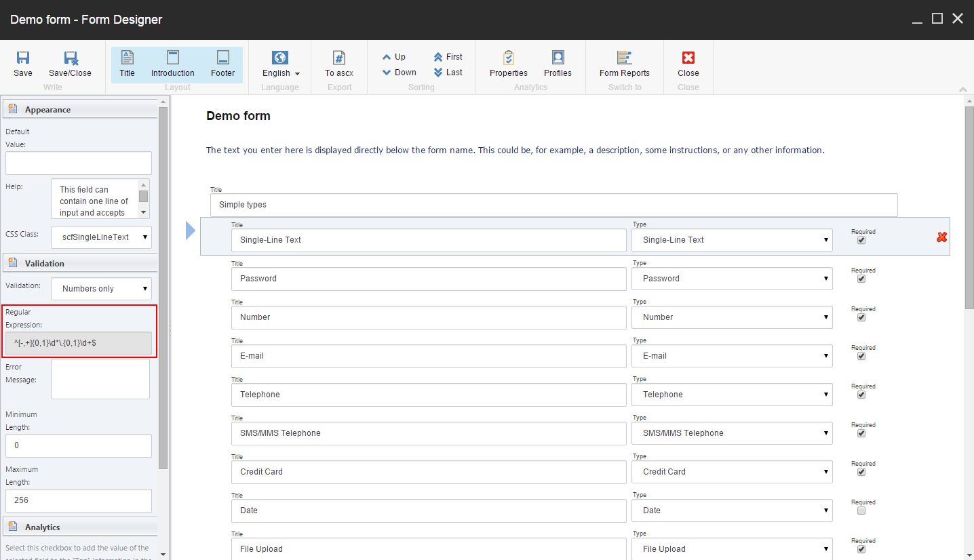Open analytics Properties
The width and height of the screenshot is (974, 560).
pyautogui.click(x=509, y=64)
